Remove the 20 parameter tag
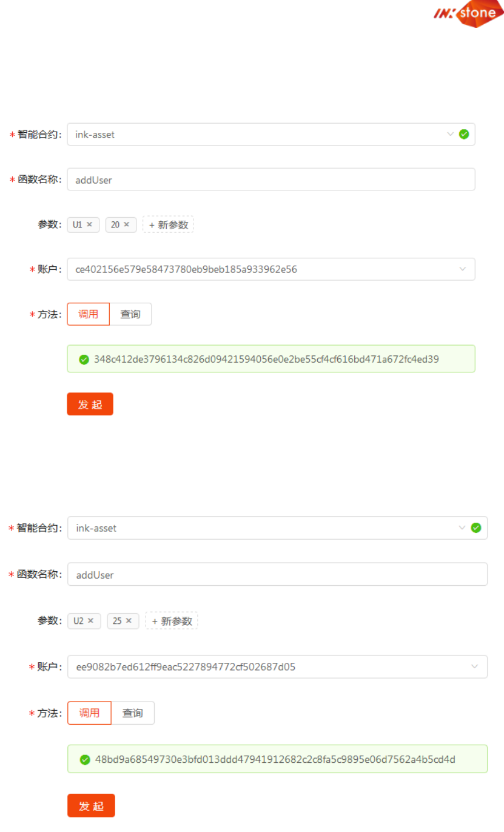504x832 pixels. point(126,224)
